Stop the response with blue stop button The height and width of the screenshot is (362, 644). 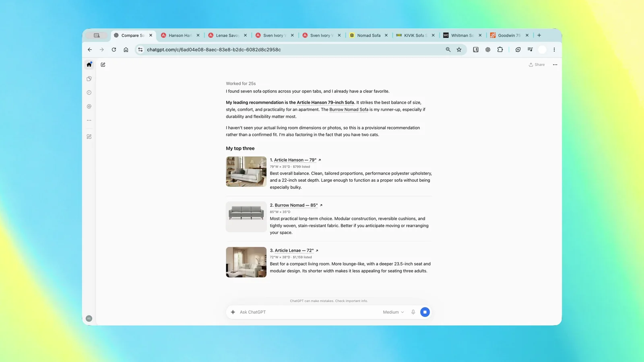tap(425, 312)
